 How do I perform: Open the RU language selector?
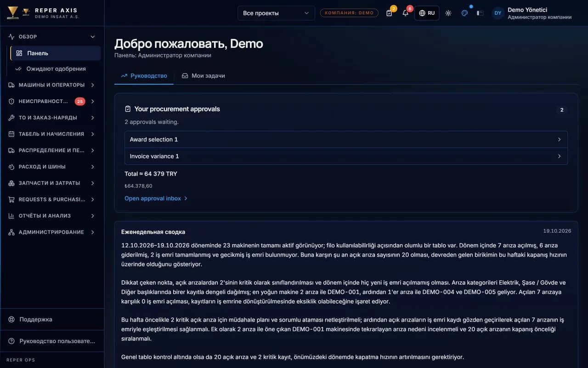pos(427,13)
